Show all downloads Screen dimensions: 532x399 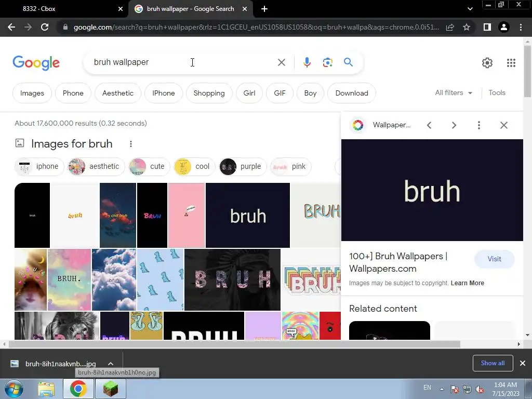click(x=493, y=363)
